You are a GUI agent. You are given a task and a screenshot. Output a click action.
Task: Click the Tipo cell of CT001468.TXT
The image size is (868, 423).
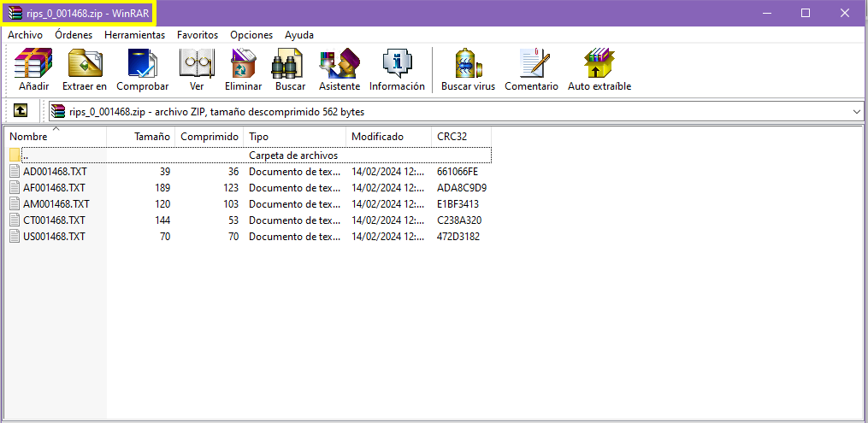(294, 220)
